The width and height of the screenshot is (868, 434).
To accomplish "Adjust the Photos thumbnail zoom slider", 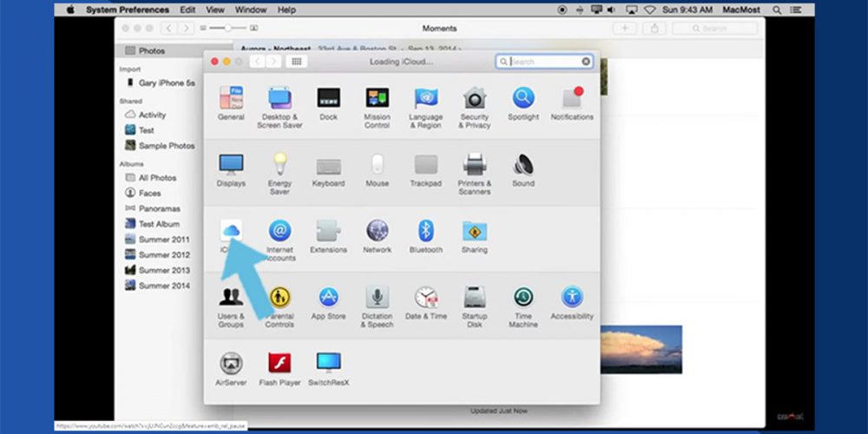I will point(227,29).
